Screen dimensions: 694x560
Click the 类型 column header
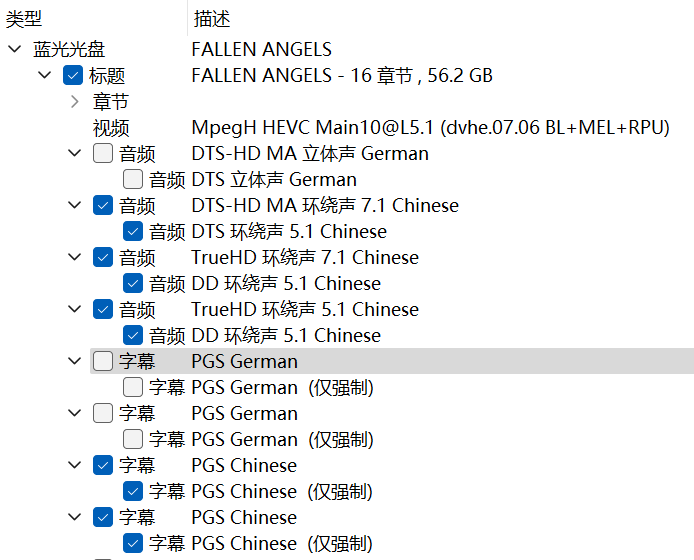coord(24,19)
